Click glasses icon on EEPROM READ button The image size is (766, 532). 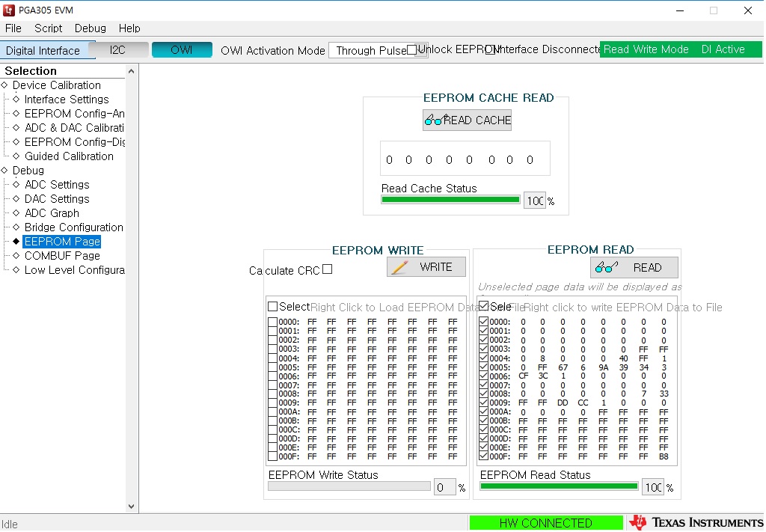click(606, 267)
